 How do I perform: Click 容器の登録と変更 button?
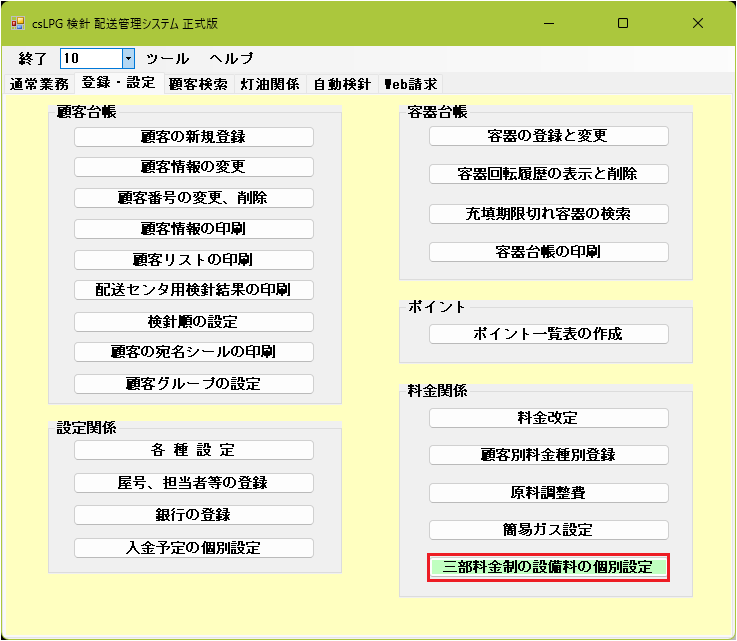[x=549, y=136]
